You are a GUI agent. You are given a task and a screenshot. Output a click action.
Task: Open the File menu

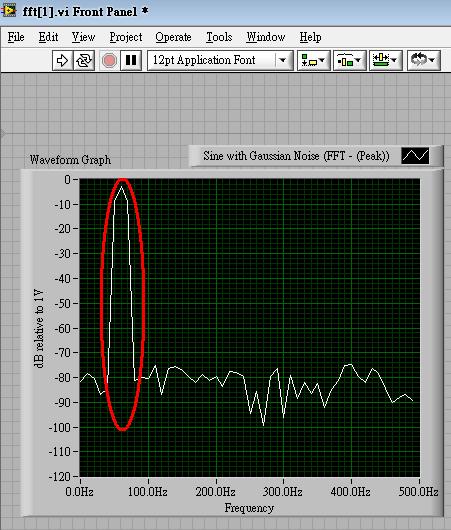(x=16, y=37)
